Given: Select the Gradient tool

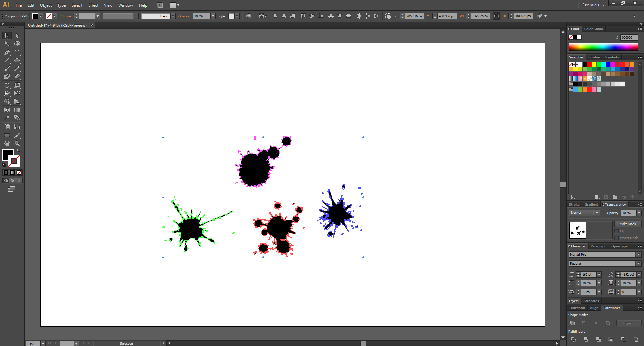Looking at the screenshot, I should click(17, 110).
